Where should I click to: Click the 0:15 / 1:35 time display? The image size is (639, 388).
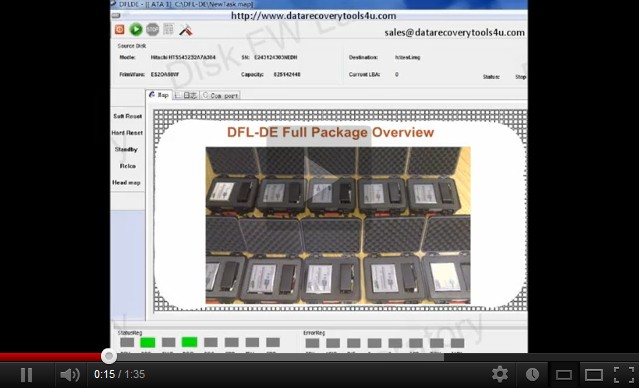[x=119, y=374]
